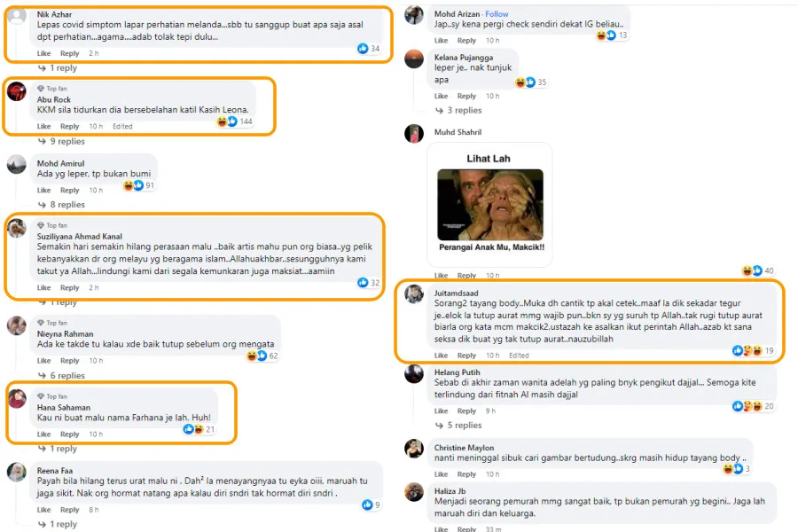Like Hana Sahaman's comment
The width and height of the screenshot is (798, 532).
pos(43,434)
